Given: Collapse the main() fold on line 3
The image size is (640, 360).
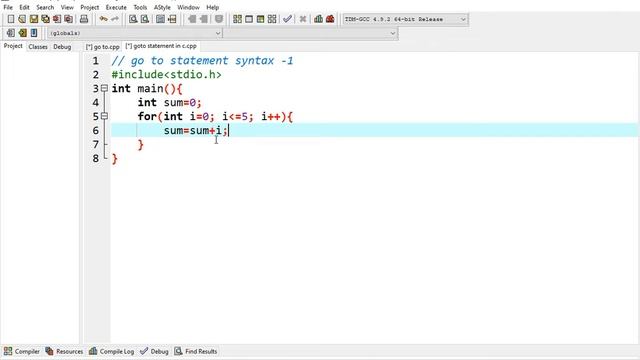Looking at the screenshot, I should coord(104,88).
